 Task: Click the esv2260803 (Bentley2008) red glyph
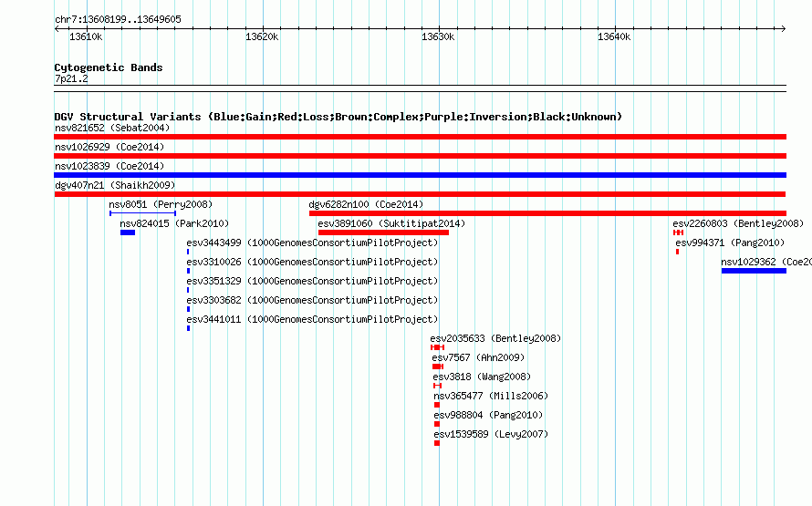pyautogui.click(x=679, y=232)
